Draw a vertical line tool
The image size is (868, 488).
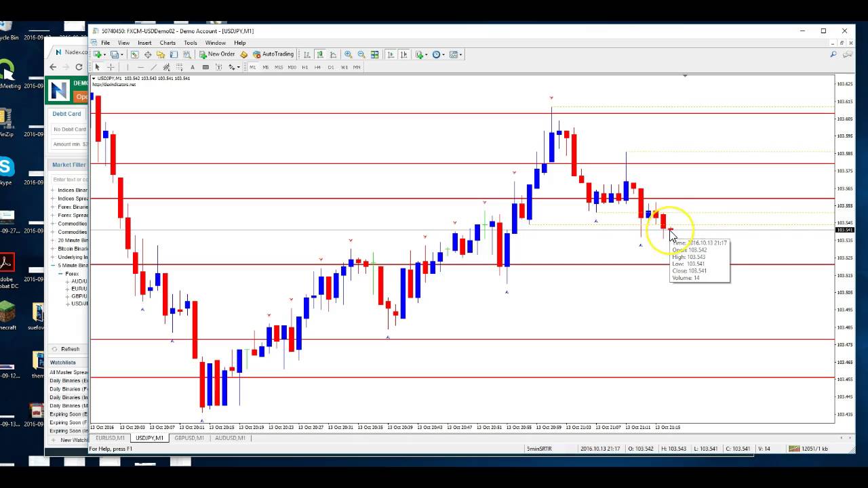pyautogui.click(x=127, y=67)
